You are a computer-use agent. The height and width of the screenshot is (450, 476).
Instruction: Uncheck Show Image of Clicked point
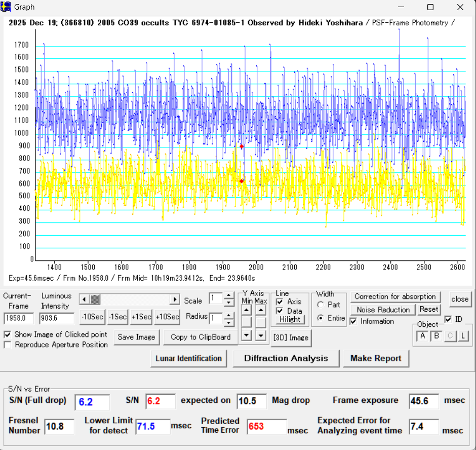click(x=8, y=334)
